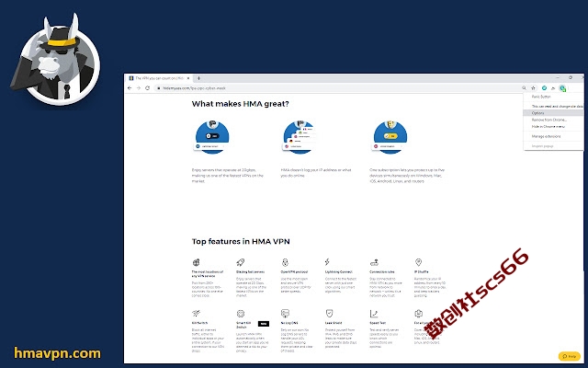Image resolution: width=588 pixels, height=368 pixels.
Task: Click the 'No Log DNS' feature title
Action: (289, 323)
